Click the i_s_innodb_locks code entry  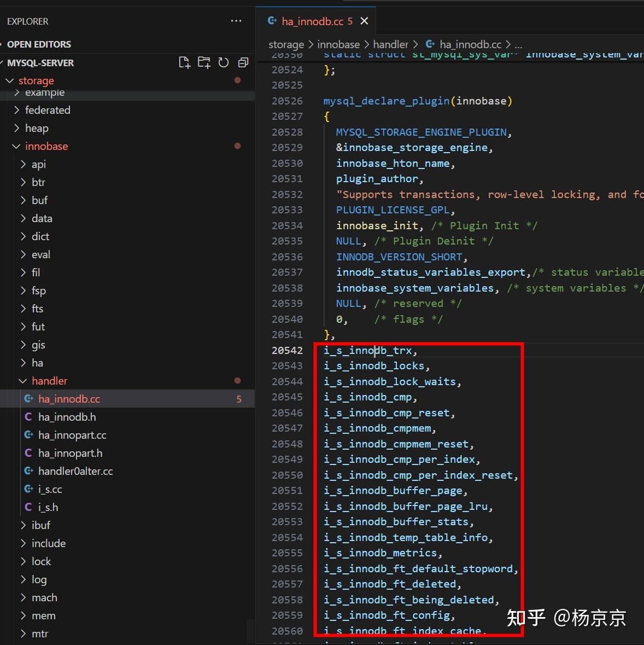coord(373,365)
